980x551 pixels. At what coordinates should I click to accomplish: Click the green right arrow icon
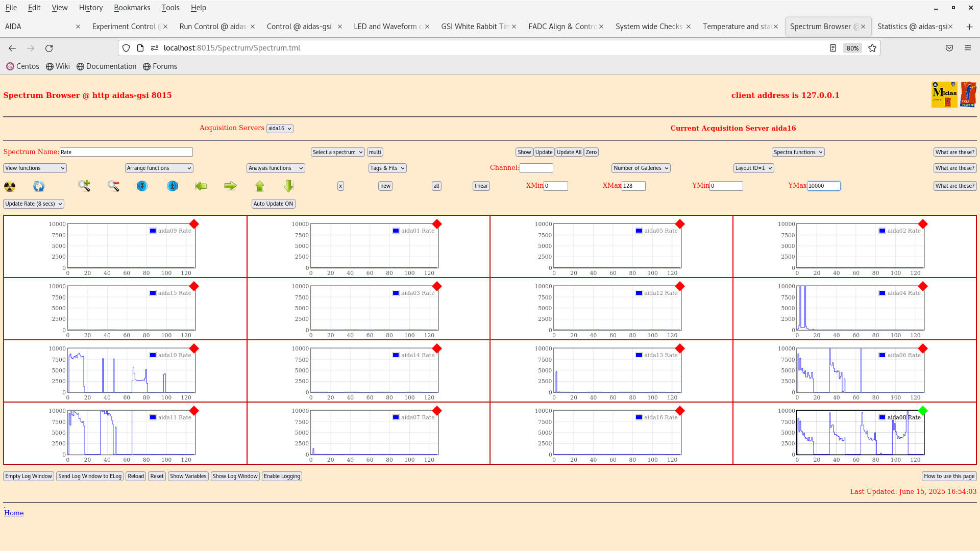point(230,186)
